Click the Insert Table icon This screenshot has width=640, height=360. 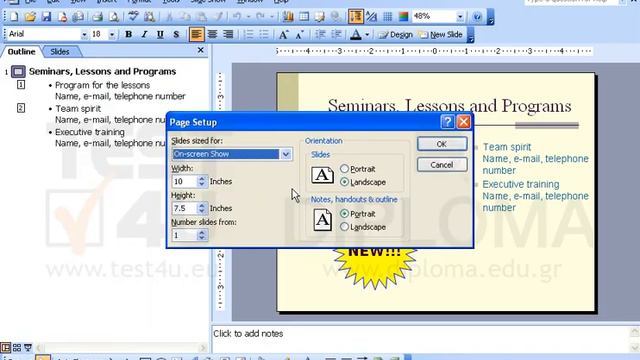pyautogui.click(x=304, y=17)
